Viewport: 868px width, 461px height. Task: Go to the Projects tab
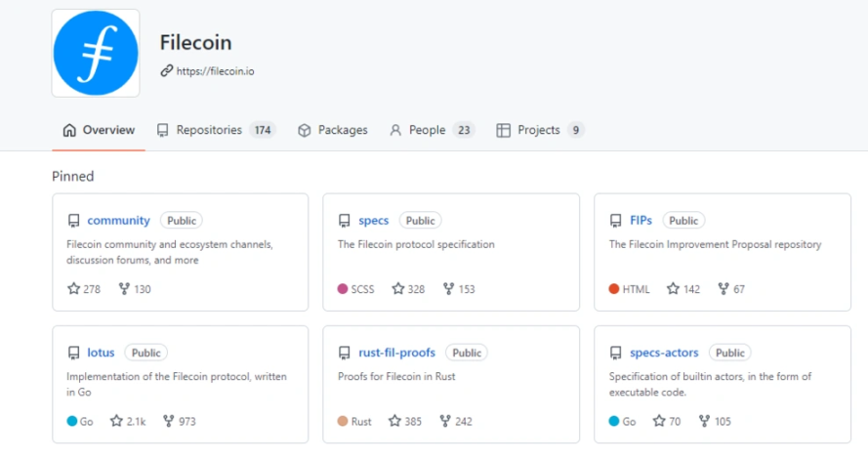point(538,130)
